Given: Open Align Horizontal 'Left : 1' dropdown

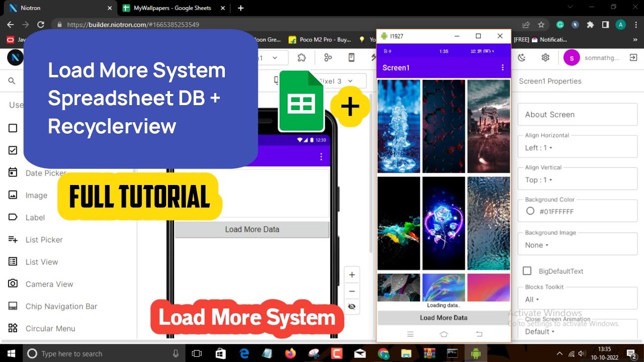Looking at the screenshot, I should click(578, 147).
